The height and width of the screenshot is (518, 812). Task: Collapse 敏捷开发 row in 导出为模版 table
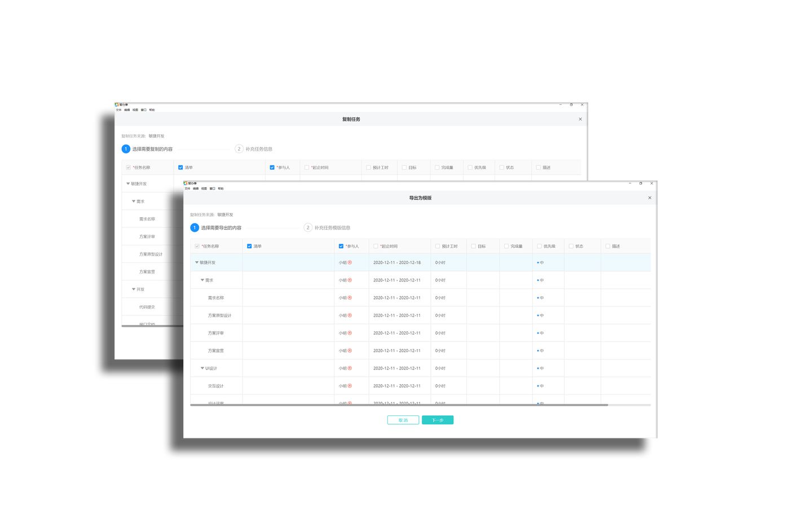pos(197,262)
